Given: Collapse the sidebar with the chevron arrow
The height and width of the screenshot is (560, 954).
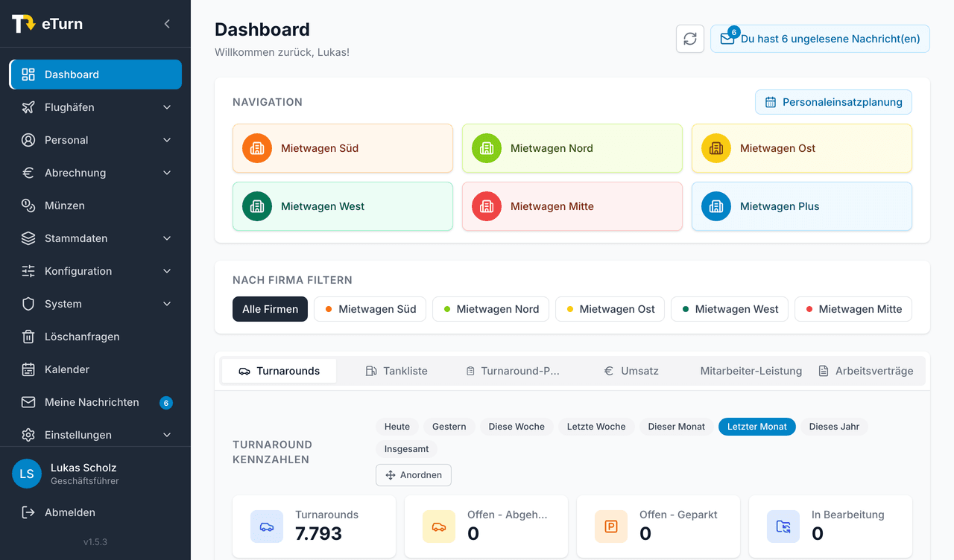Looking at the screenshot, I should pyautogui.click(x=167, y=24).
